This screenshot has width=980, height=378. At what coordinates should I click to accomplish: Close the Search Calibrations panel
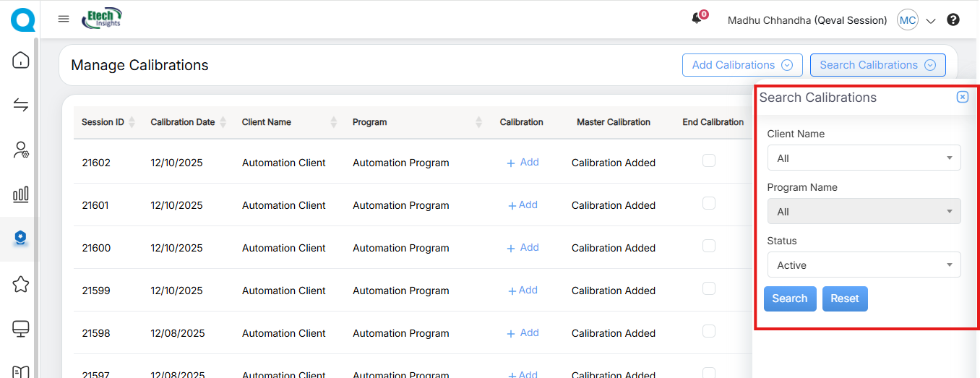coord(962,98)
